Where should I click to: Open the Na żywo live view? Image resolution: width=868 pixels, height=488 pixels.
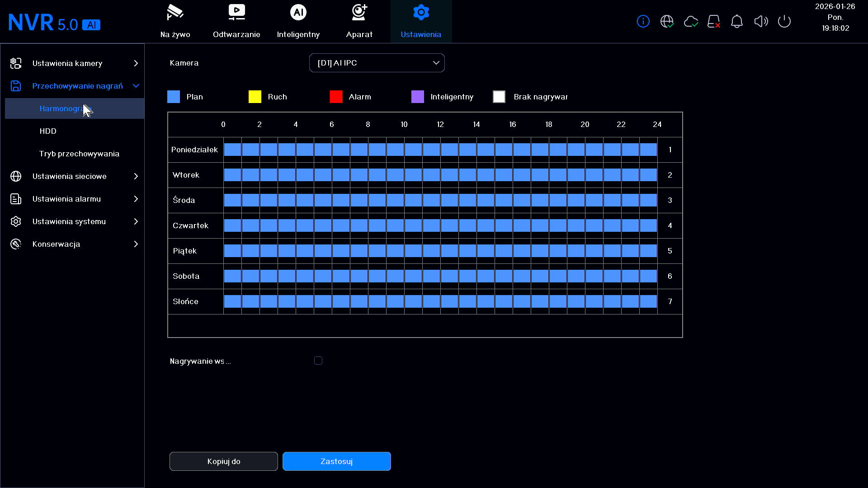(175, 21)
